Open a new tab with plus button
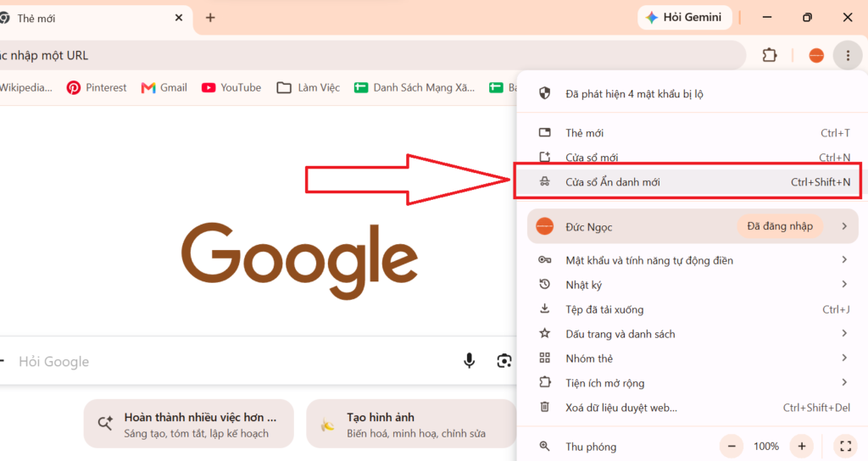The width and height of the screenshot is (868, 461). tap(210, 18)
